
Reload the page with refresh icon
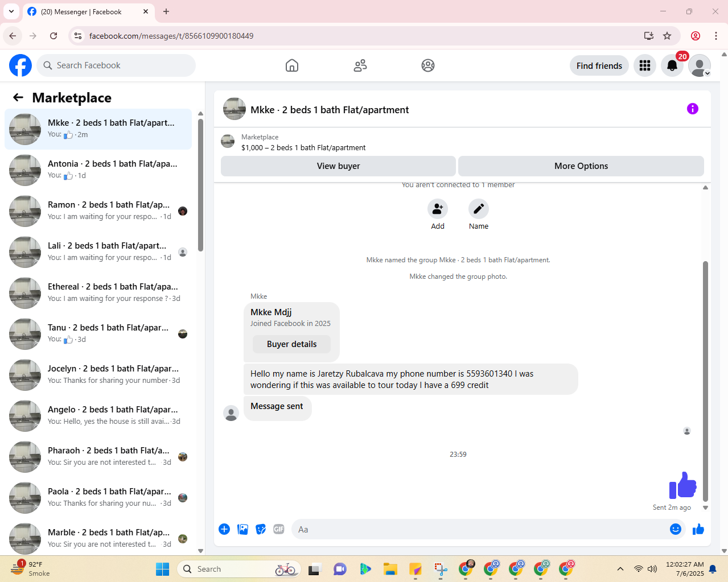pyautogui.click(x=54, y=36)
